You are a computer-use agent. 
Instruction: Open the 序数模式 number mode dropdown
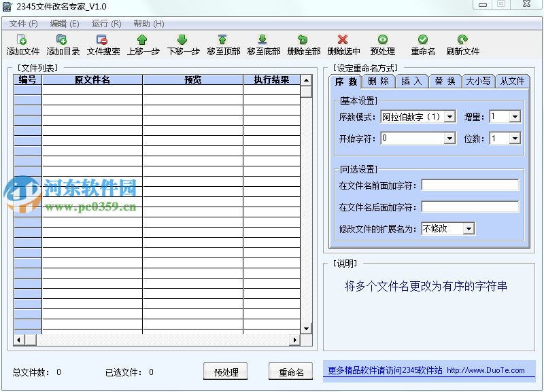451,116
